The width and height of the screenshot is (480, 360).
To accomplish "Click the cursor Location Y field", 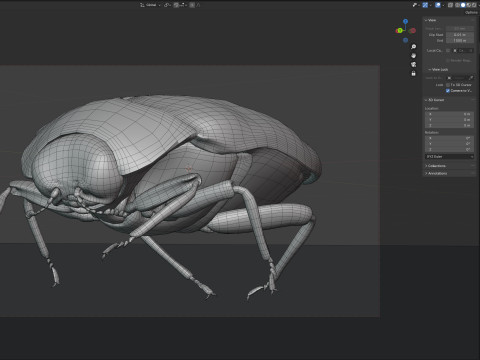I will [449, 120].
